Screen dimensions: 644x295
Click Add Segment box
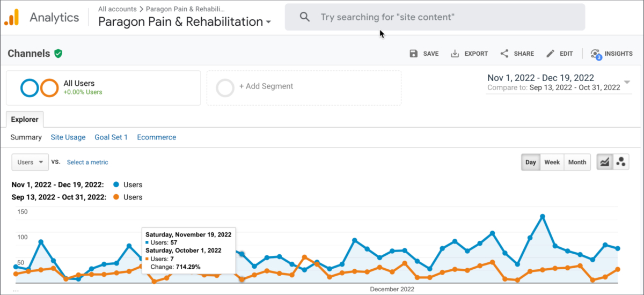point(304,87)
